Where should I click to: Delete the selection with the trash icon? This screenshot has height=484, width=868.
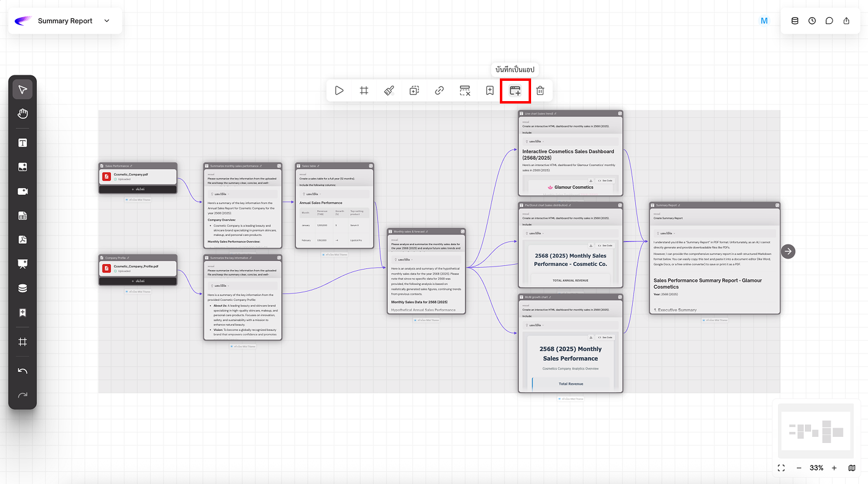[540, 91]
